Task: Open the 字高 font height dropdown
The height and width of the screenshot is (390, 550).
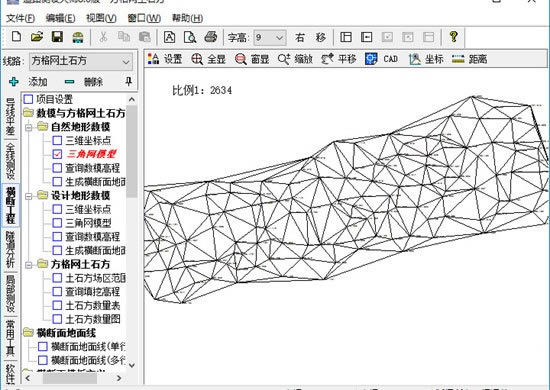Action: click(x=270, y=37)
